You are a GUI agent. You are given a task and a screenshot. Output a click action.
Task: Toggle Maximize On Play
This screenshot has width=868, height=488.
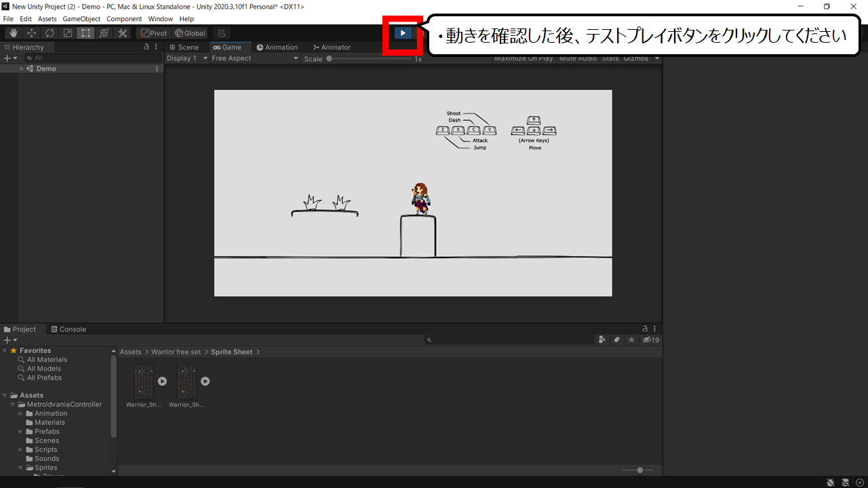point(524,58)
